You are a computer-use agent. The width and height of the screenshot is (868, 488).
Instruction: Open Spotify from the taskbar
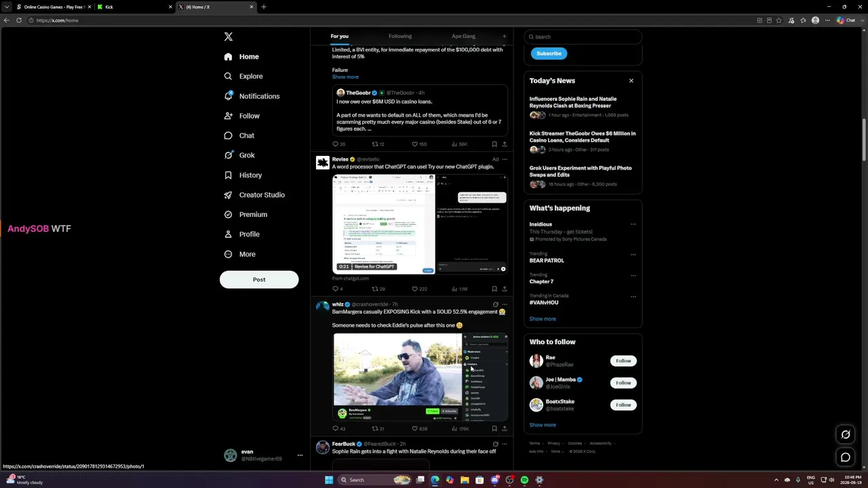524,480
